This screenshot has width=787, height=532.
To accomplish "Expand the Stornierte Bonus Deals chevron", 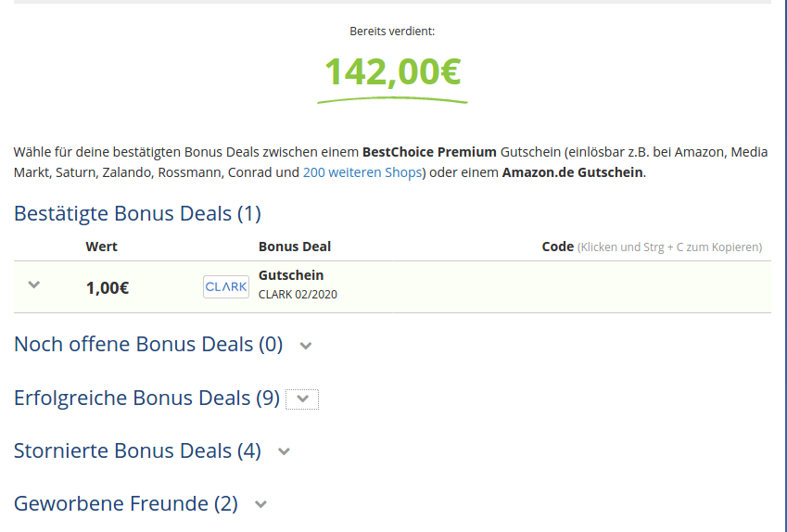I will 284,451.
